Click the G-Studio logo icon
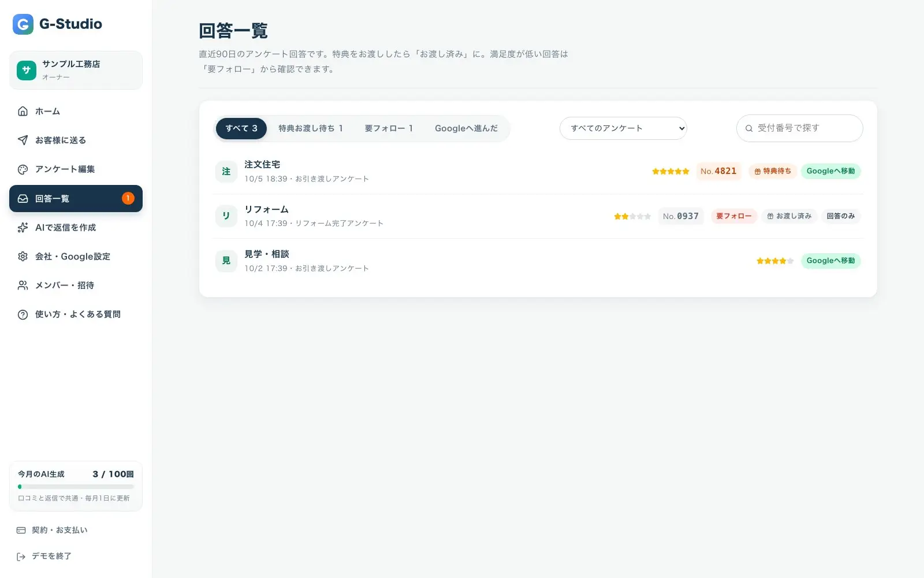 (23, 24)
